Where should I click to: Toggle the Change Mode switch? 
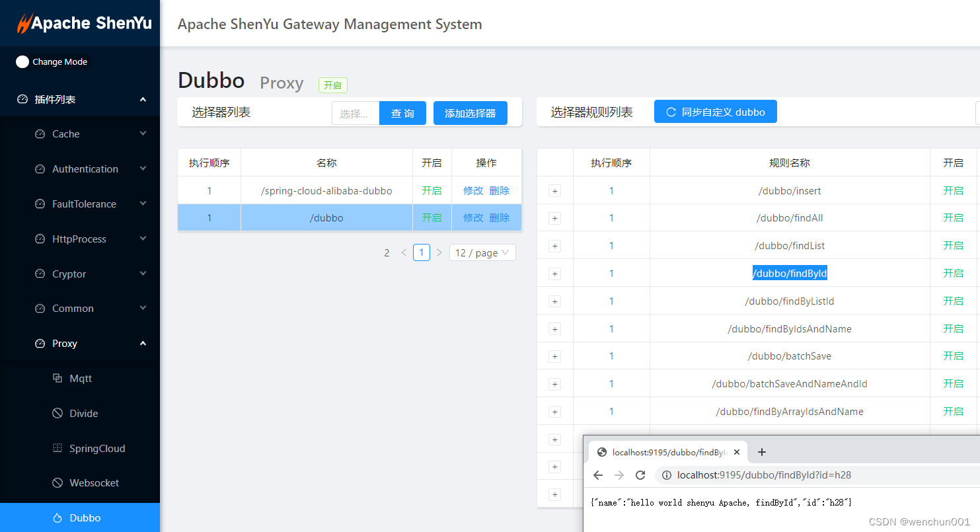click(x=22, y=61)
